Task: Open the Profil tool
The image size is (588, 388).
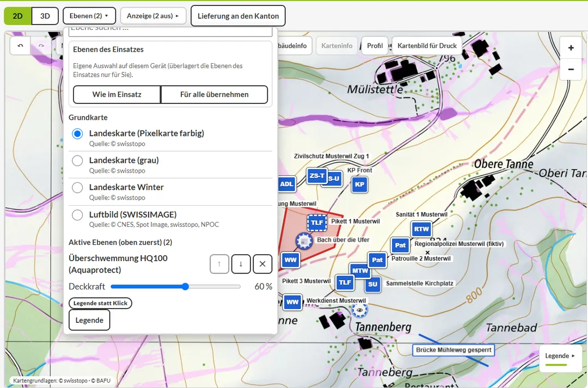Action: point(375,46)
